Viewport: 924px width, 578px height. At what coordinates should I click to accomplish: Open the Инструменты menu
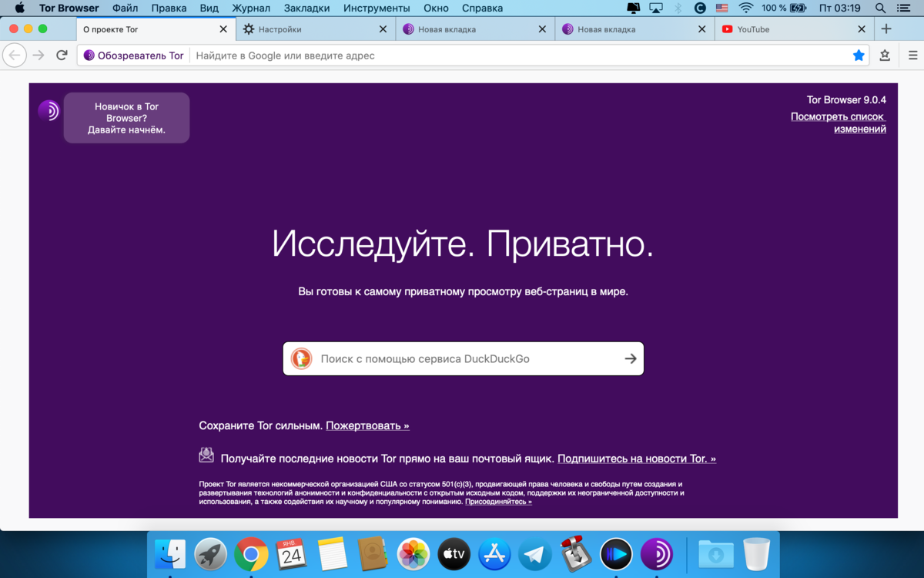point(377,8)
